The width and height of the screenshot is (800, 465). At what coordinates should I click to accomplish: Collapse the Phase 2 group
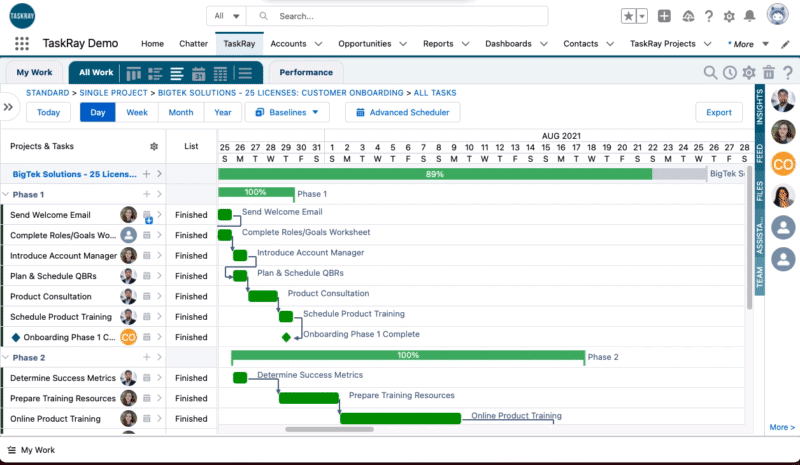click(x=6, y=357)
